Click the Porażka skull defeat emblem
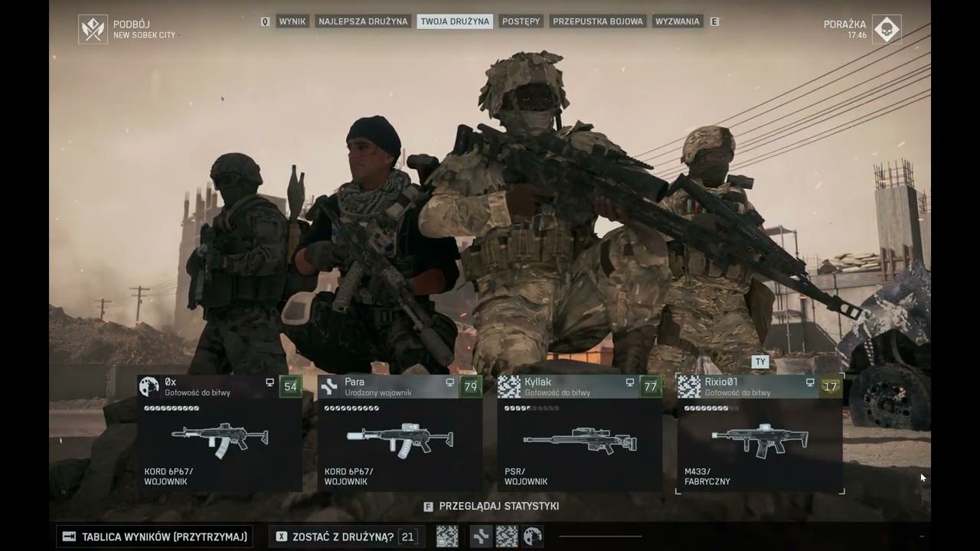980x551 pixels. pos(887,29)
